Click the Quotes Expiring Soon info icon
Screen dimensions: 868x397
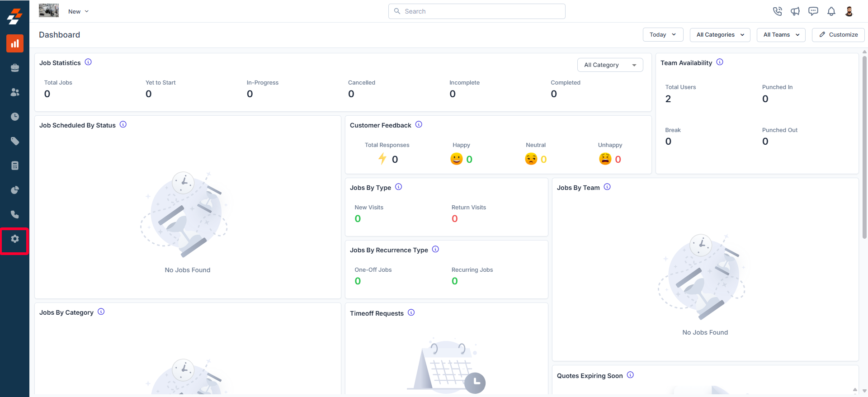[630, 375]
